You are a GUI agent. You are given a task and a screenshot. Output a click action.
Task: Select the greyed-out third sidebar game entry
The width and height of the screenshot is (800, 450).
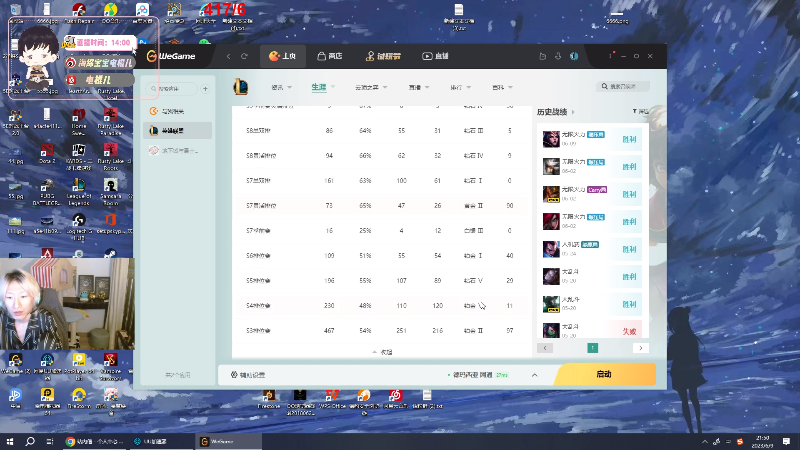[177, 151]
